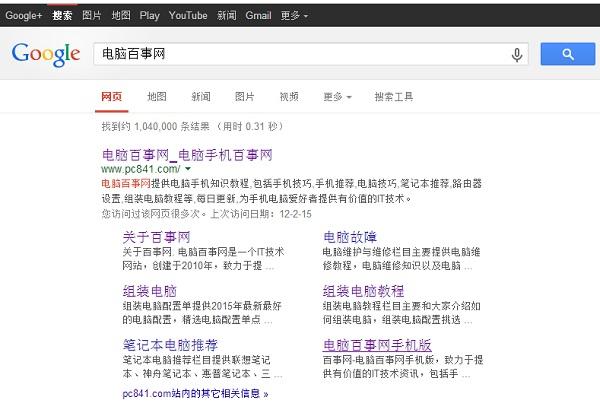The height and width of the screenshot is (416, 600).
Task: Click description text 组装电脑配置单提供2015年最新最好
Action: 202,306
